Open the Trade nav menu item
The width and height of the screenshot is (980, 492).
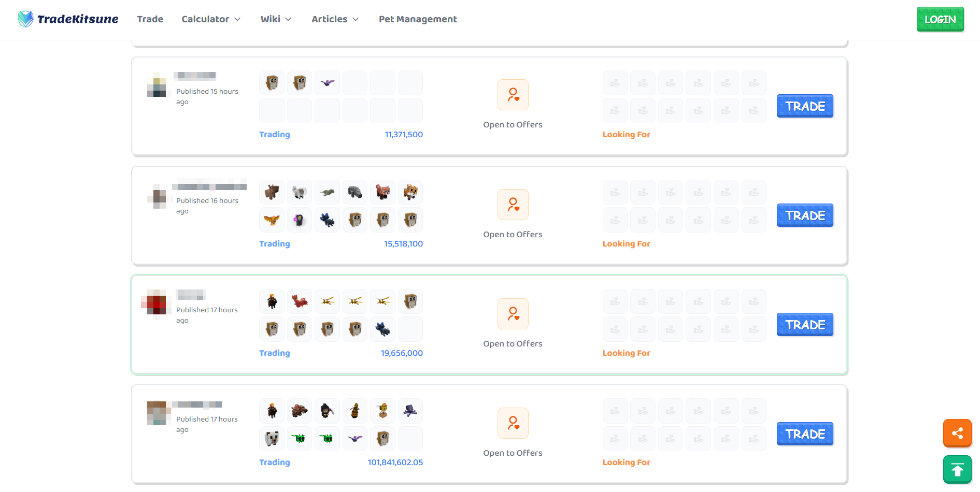[x=150, y=19]
